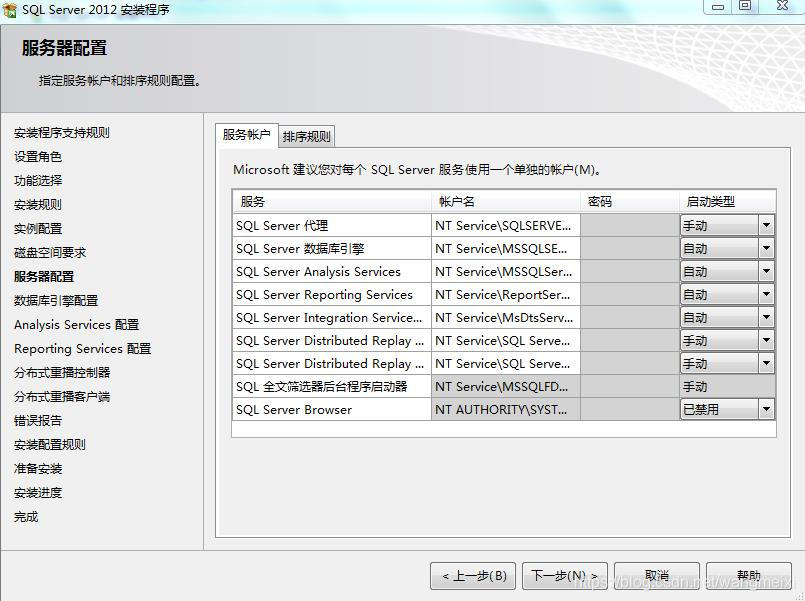Viewport: 805px width, 601px height.
Task: Select 数据库引擎配置 step in sidebar
Action: pyautogui.click(x=56, y=300)
